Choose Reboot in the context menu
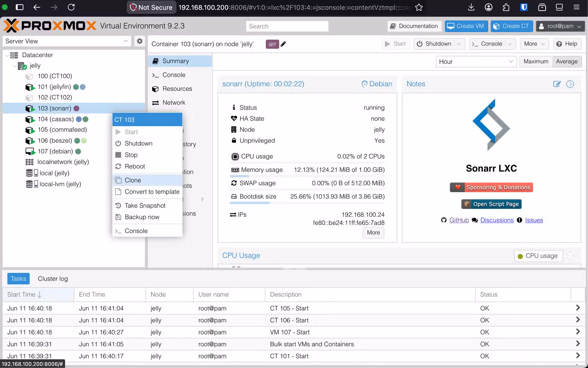This screenshot has width=588, height=368. tap(148, 166)
